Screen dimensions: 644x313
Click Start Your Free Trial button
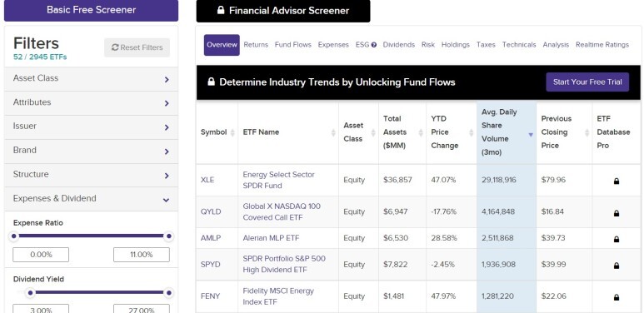[x=587, y=82]
